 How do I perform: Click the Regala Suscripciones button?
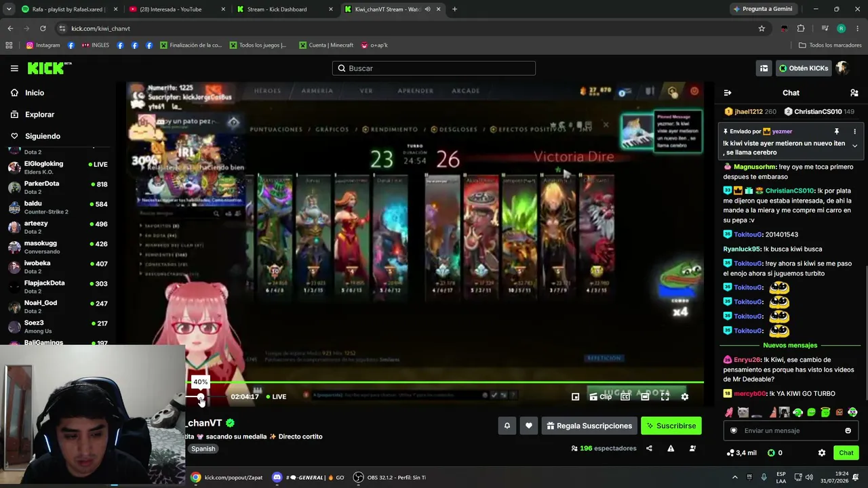point(589,426)
